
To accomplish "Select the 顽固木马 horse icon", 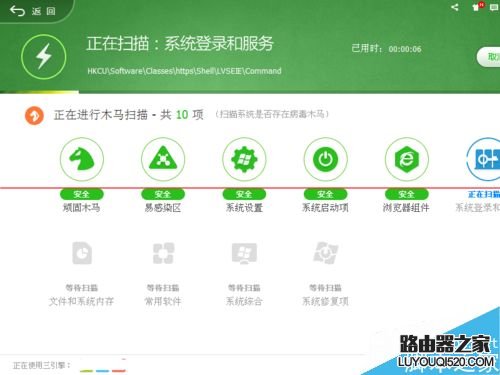I will [82, 159].
